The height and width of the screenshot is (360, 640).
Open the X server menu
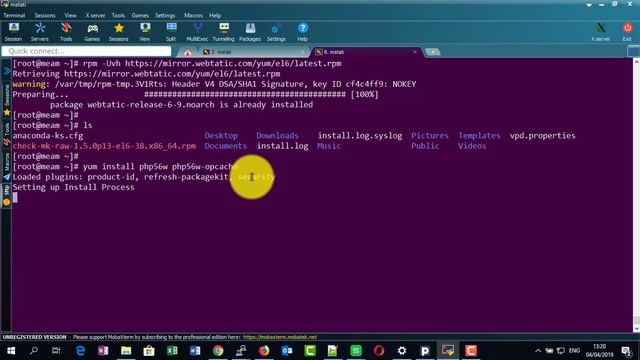[x=95, y=15]
